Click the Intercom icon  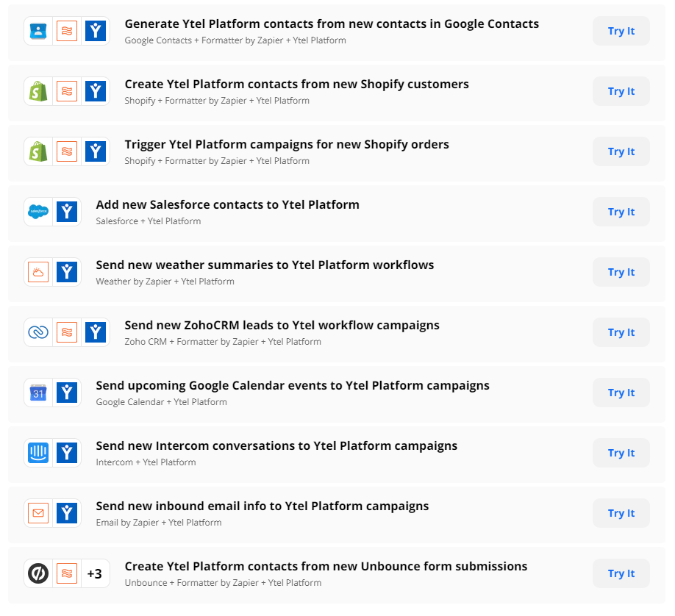pos(38,453)
